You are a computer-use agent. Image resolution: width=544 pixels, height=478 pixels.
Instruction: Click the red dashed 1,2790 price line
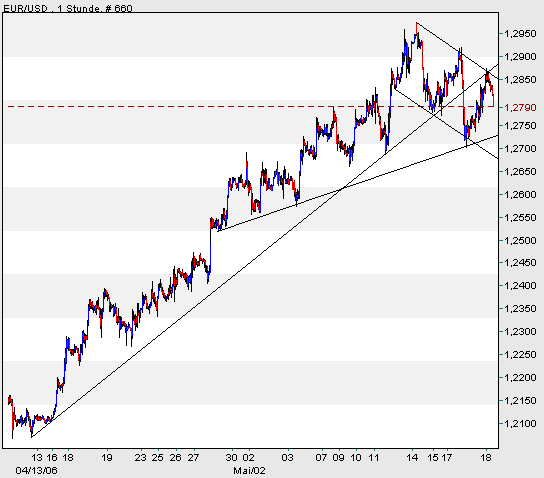[250, 106]
